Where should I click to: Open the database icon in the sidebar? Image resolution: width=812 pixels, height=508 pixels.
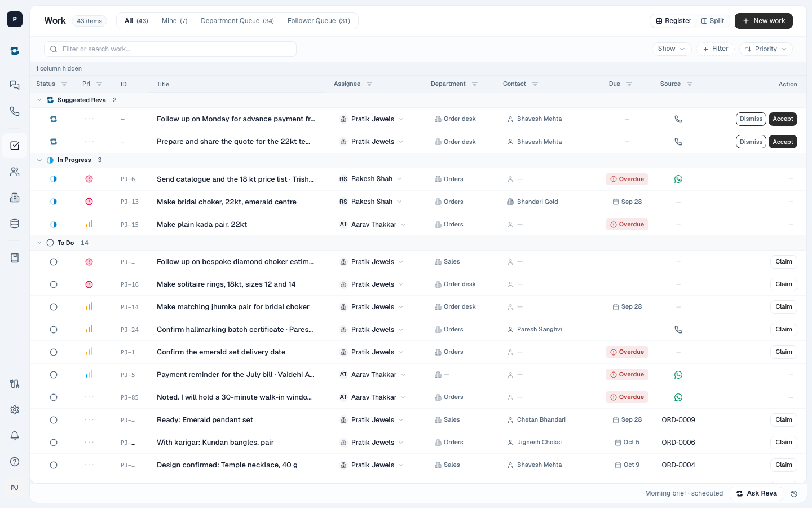tap(15, 224)
